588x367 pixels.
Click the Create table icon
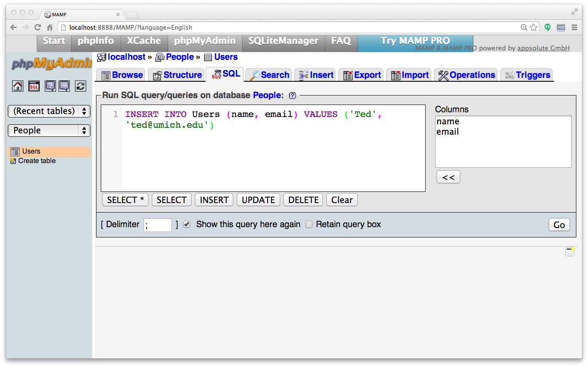pyautogui.click(x=13, y=161)
